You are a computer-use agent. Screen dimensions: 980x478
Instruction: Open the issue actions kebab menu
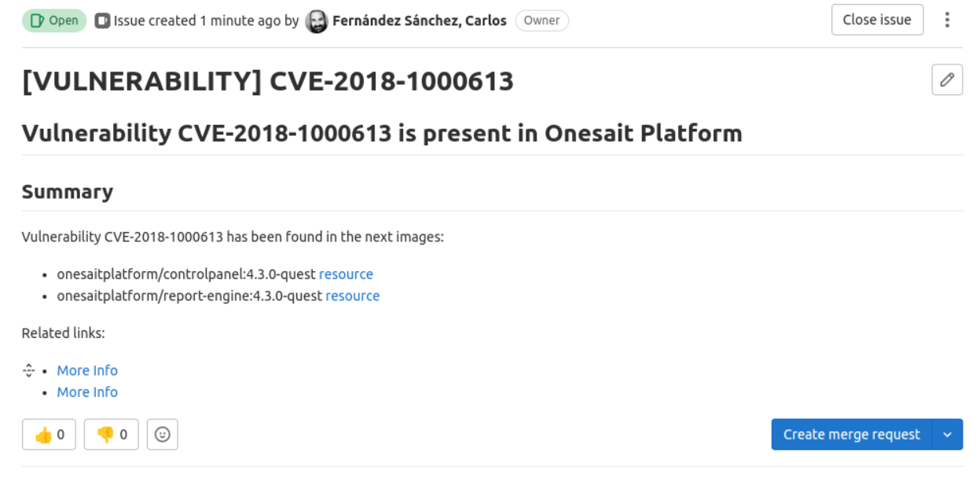[x=947, y=20]
